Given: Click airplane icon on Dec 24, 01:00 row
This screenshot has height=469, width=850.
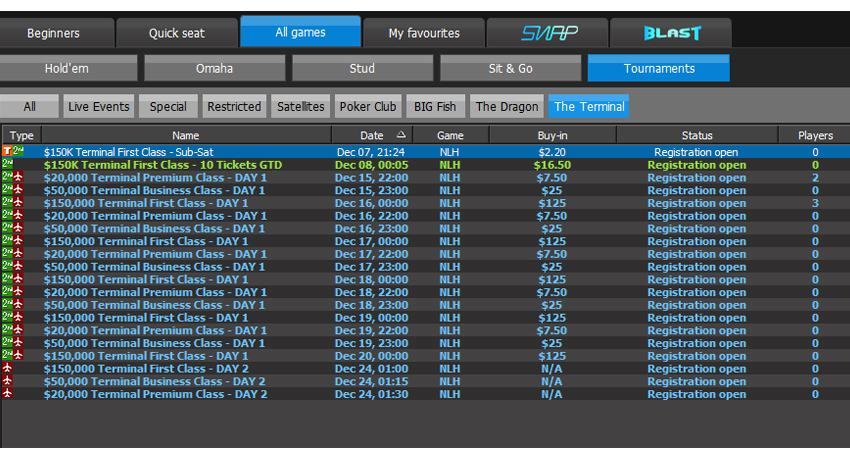Looking at the screenshot, I should point(8,369).
